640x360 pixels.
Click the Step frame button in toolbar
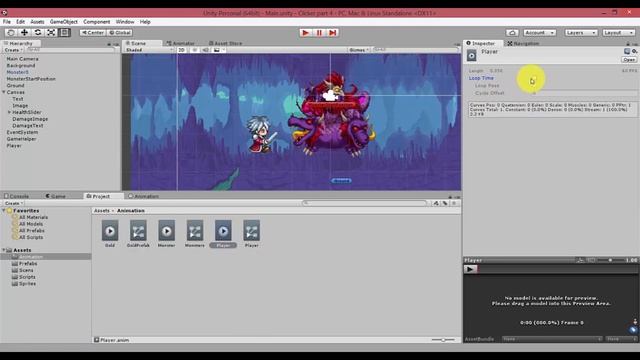[333, 33]
